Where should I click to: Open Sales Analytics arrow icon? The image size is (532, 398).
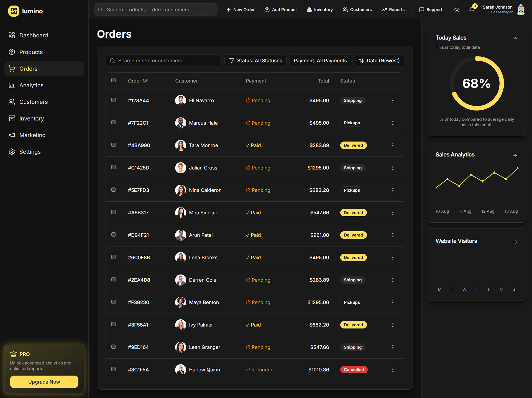[x=515, y=156]
